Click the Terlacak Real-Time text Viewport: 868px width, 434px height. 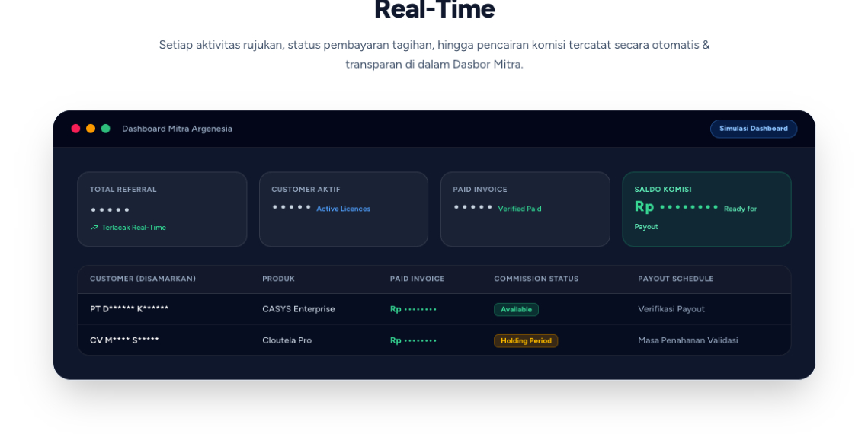(134, 228)
